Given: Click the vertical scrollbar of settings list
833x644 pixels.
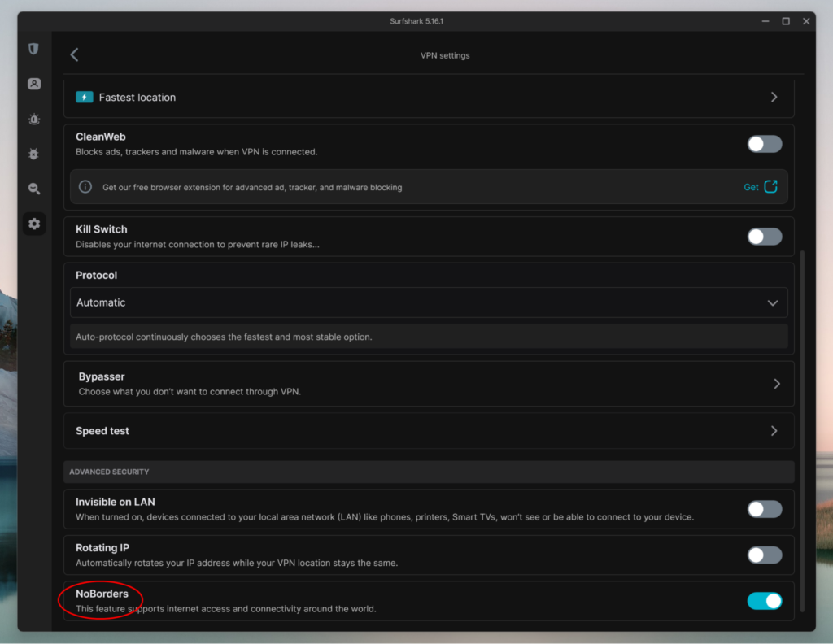Looking at the screenshot, I should [x=802, y=430].
